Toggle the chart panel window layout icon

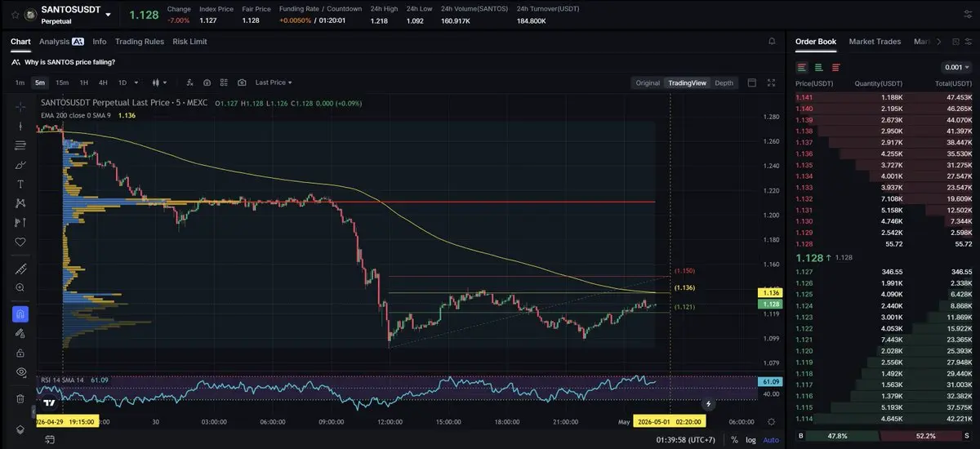(751, 82)
